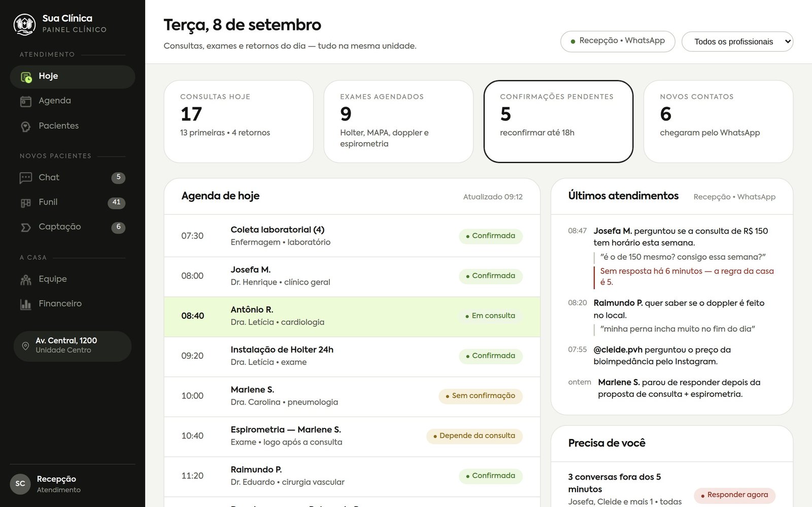
Task: Click the Pacientes sidebar icon
Action: tap(26, 126)
